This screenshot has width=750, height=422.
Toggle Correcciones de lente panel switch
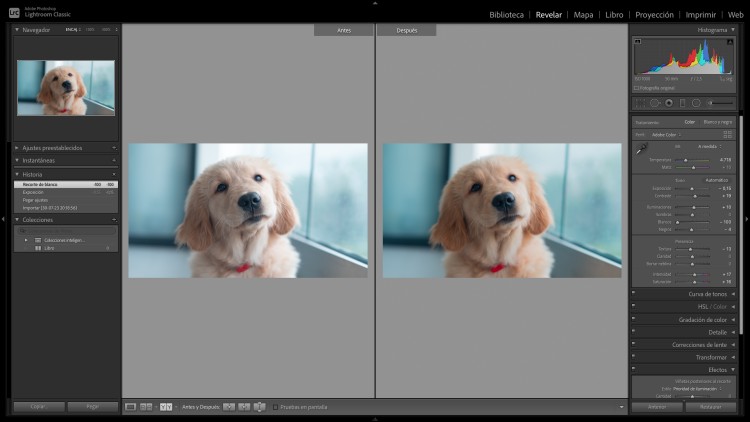pyautogui.click(x=634, y=343)
